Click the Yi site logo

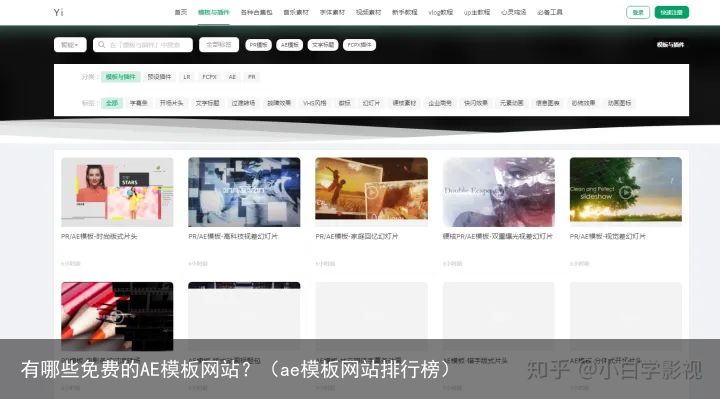58,12
